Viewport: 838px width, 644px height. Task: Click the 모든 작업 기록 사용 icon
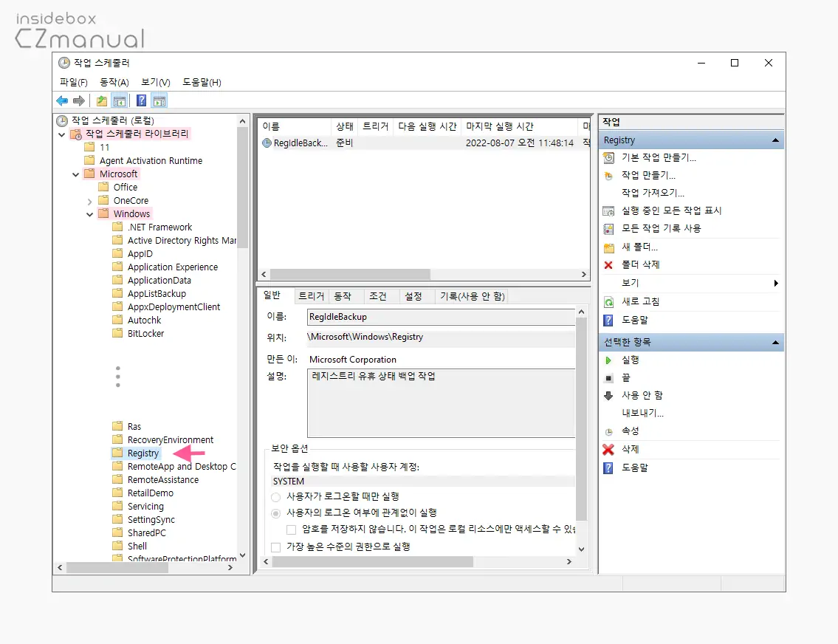point(608,229)
